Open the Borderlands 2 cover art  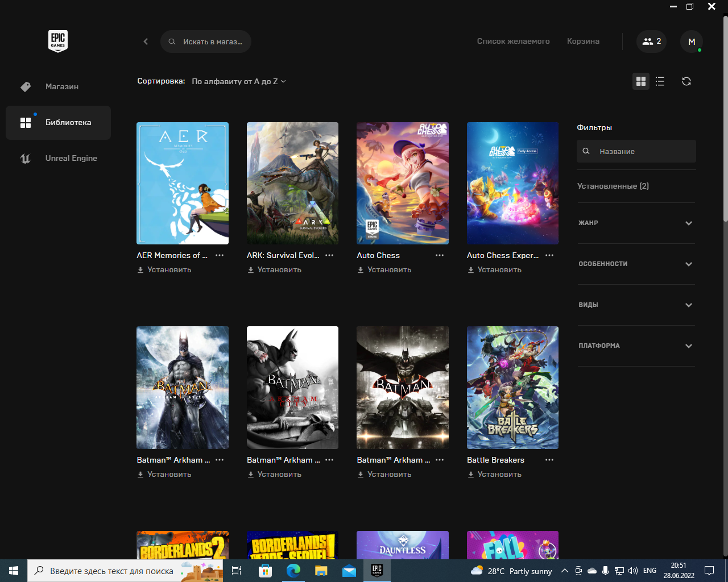point(183,545)
